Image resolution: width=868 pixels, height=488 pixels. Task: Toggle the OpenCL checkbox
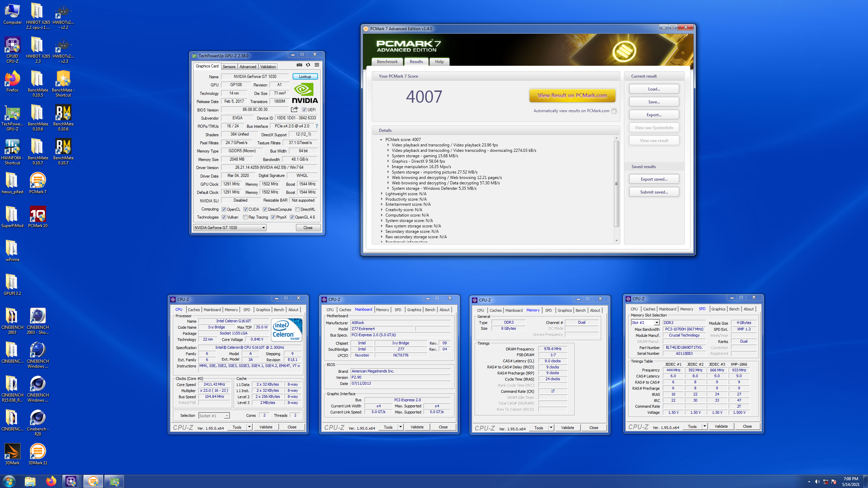coord(224,209)
